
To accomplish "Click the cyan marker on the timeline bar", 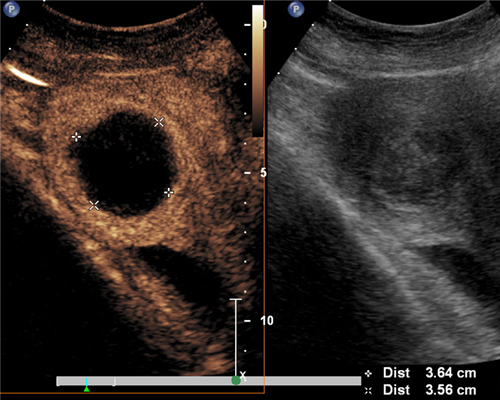I will coord(87,382).
